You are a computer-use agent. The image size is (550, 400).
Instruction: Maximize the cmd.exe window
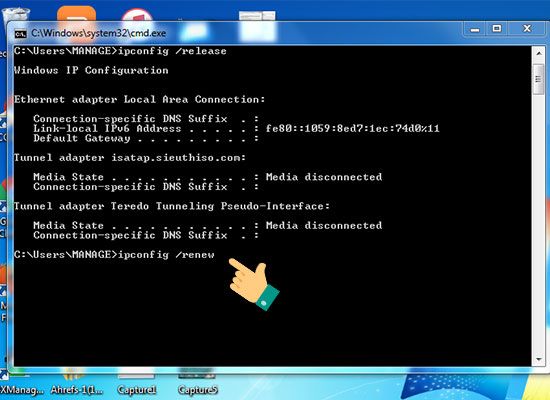497,29
